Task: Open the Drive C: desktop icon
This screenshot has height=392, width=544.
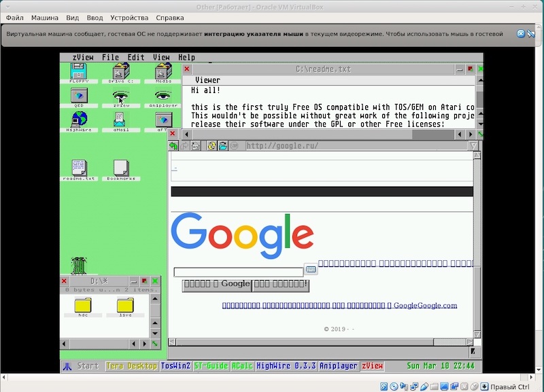Action: pos(121,71)
